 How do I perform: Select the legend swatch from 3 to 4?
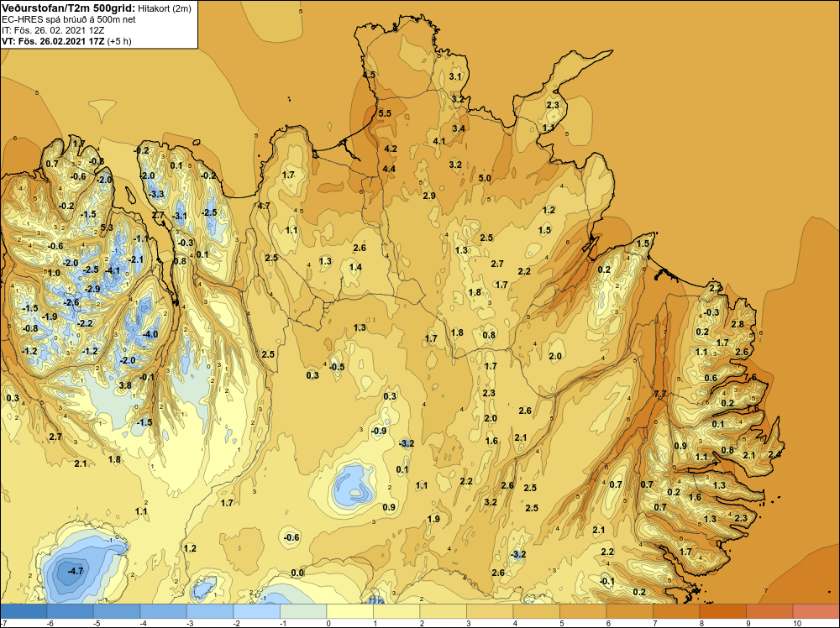pos(490,611)
